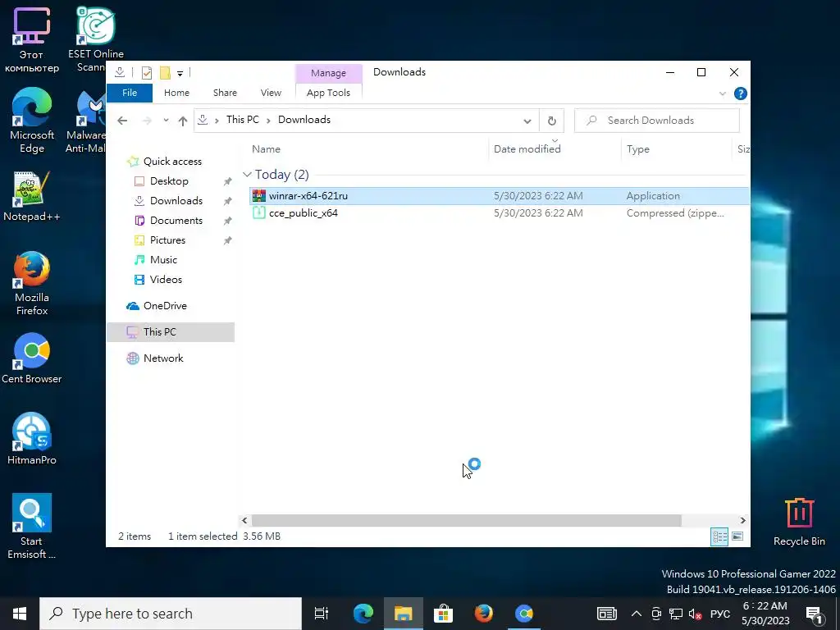The width and height of the screenshot is (840, 630).
Task: Open the File menu tab
Action: pos(130,94)
